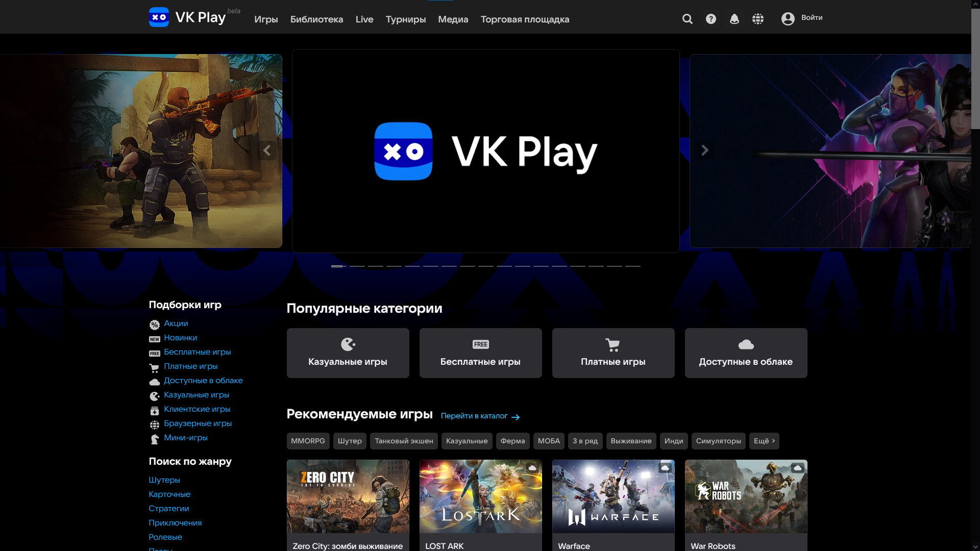Select the second carousel indicator dash

[x=357, y=266]
